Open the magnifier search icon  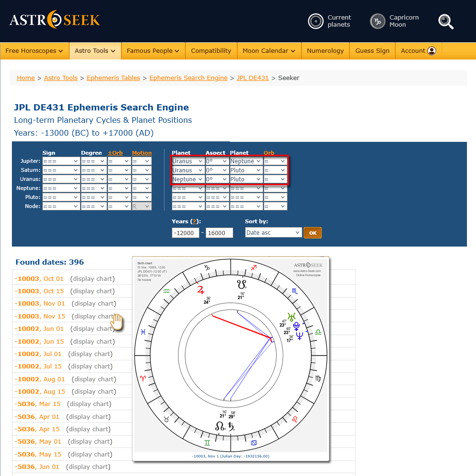coord(446,21)
